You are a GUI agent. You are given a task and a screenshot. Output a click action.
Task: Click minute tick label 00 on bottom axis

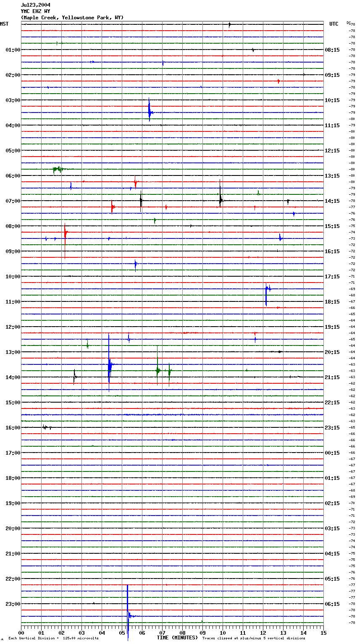click(x=21, y=632)
